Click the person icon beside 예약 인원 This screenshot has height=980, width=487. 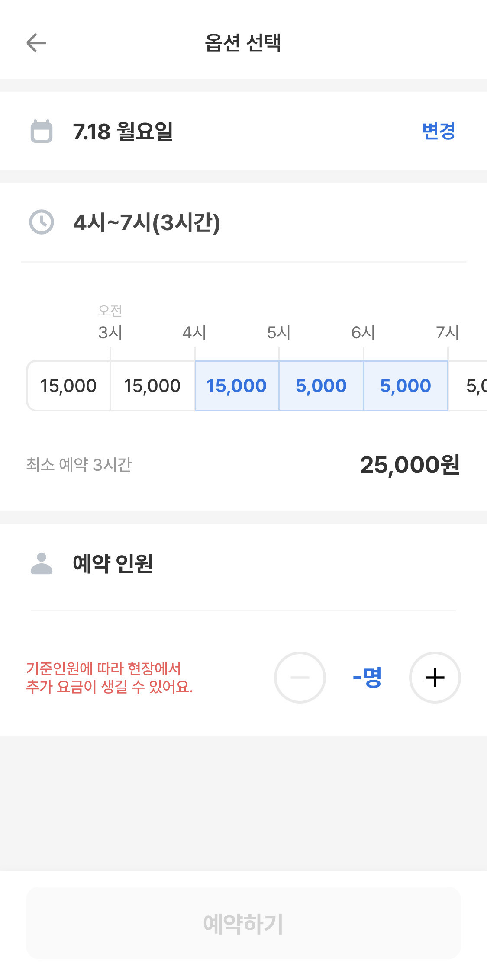[x=42, y=563]
